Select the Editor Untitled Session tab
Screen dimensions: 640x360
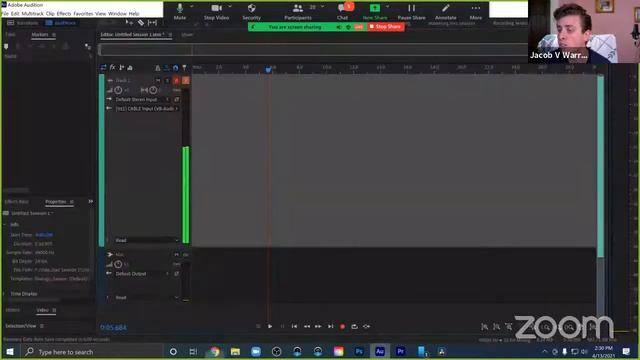tap(132, 35)
